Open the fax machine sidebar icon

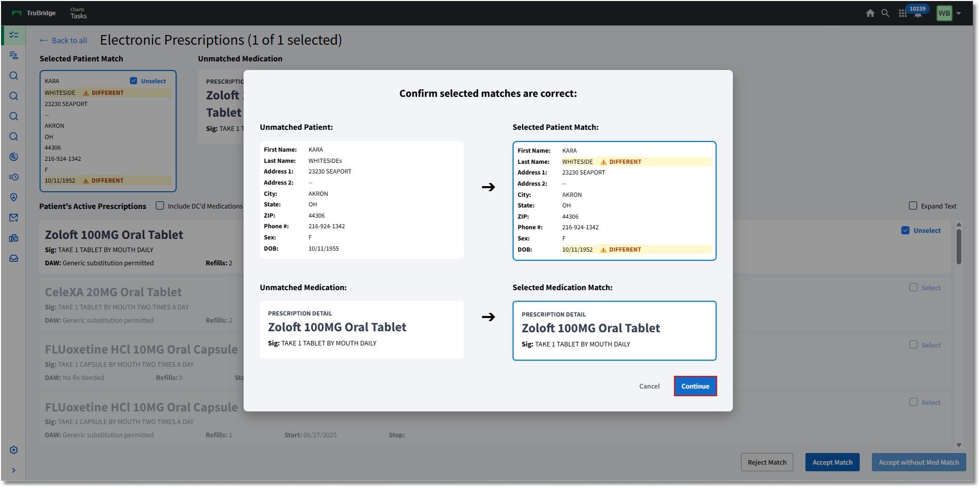click(x=14, y=238)
